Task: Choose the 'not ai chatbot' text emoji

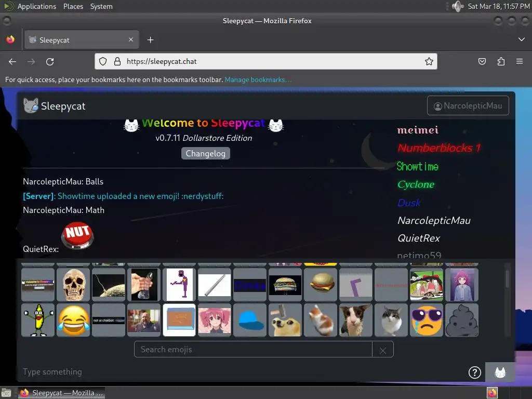Action: pyautogui.click(x=109, y=320)
